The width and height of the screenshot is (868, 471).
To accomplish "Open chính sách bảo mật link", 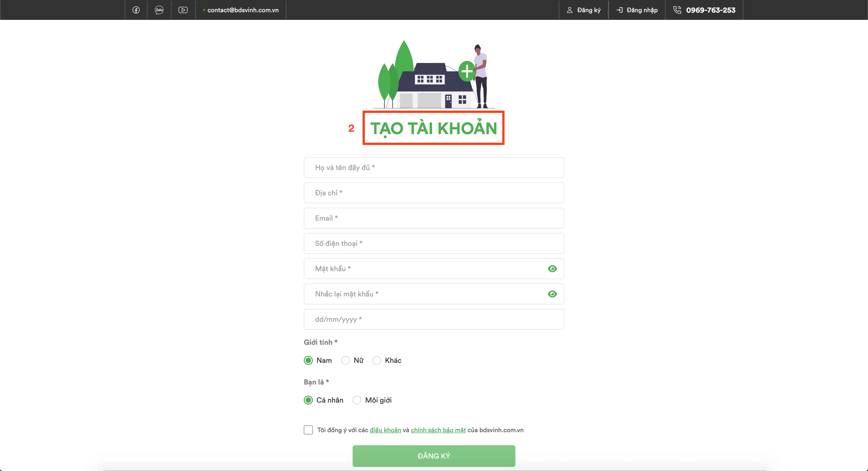I will pos(438,430).
